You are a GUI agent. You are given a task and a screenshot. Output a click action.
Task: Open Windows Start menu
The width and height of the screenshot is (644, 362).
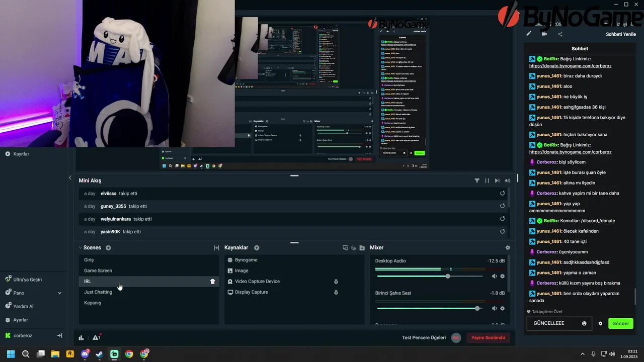11,354
